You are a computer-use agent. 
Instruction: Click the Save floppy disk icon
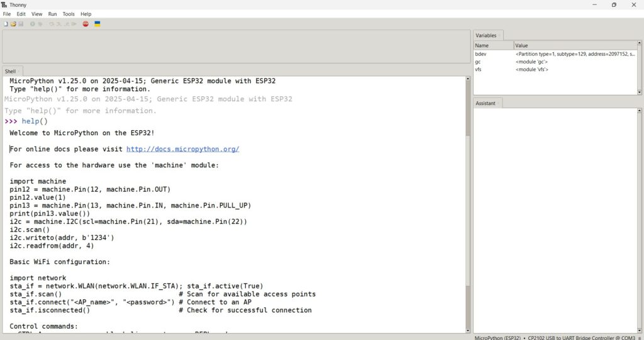pyautogui.click(x=21, y=25)
